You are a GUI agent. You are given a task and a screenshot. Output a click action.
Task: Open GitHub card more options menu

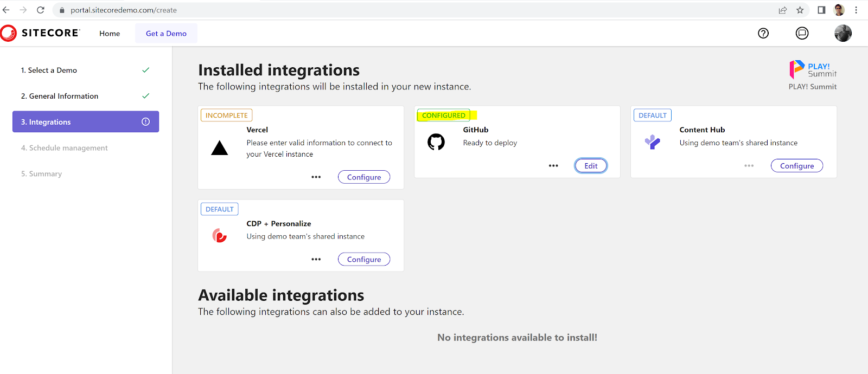coord(553,166)
